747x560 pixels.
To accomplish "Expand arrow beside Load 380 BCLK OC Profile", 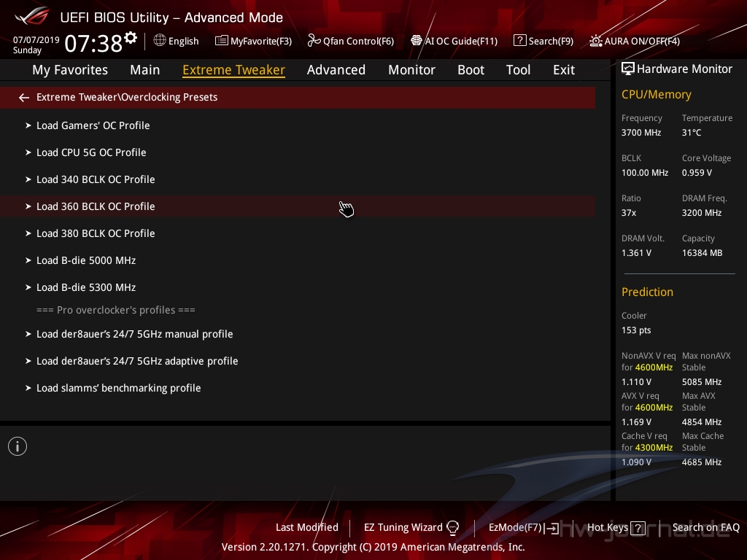I will click(x=28, y=233).
